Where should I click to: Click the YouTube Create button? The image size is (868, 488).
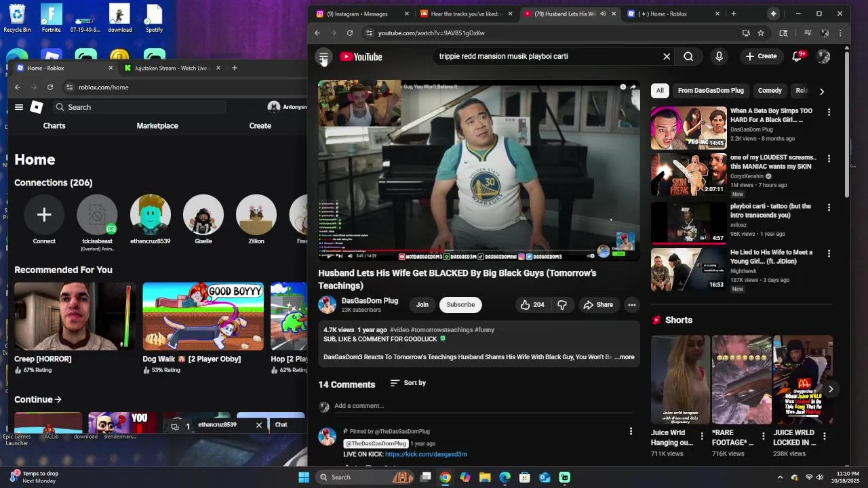click(761, 56)
